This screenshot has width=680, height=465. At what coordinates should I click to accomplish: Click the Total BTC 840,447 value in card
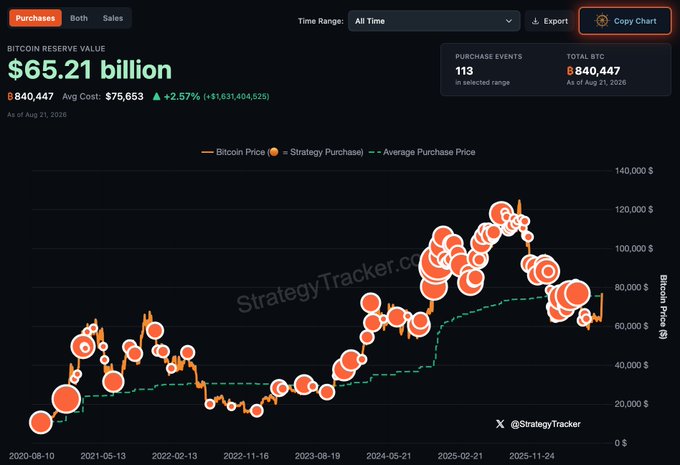coord(598,71)
